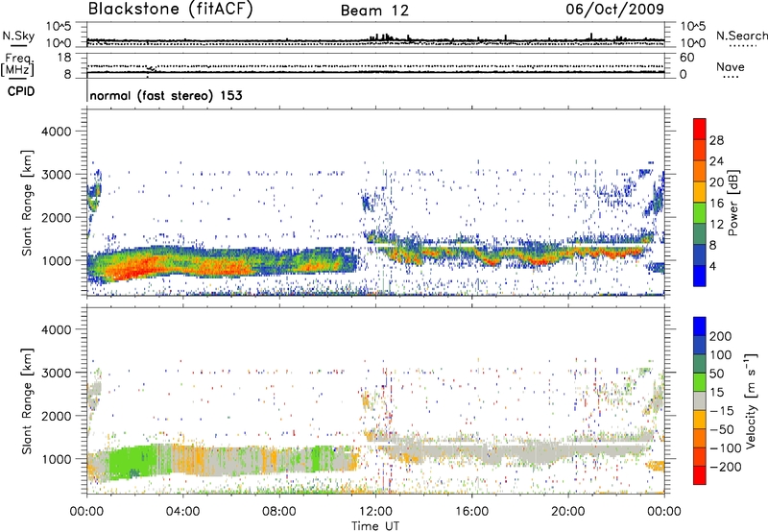
Task: Click the '-200' Velocity colorbar tick label
Action: 726,467
